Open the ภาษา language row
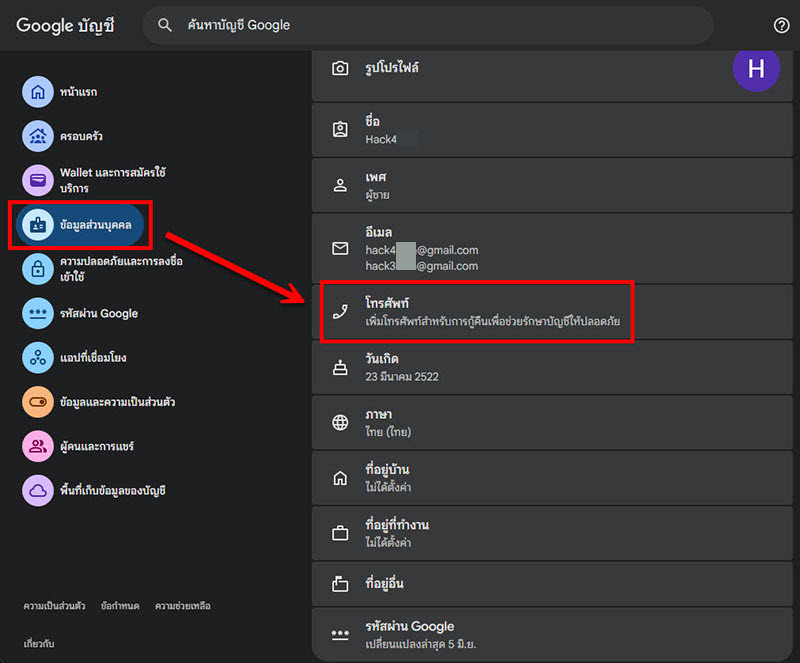Image resolution: width=800 pixels, height=663 pixels. [552, 423]
